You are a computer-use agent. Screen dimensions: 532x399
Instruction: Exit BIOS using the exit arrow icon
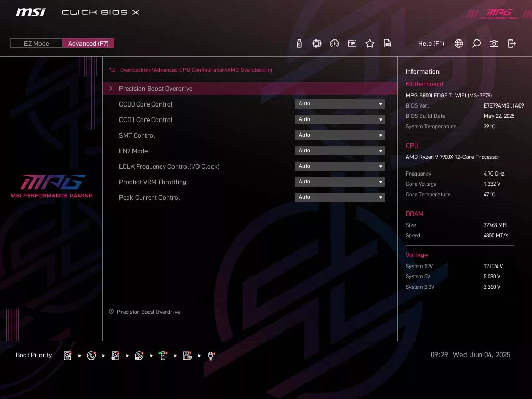[x=512, y=44]
